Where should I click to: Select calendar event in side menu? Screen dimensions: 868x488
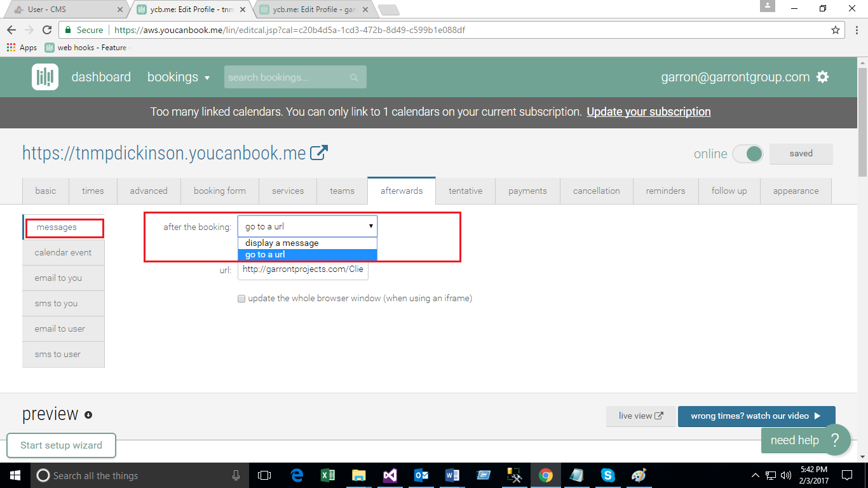click(x=63, y=252)
